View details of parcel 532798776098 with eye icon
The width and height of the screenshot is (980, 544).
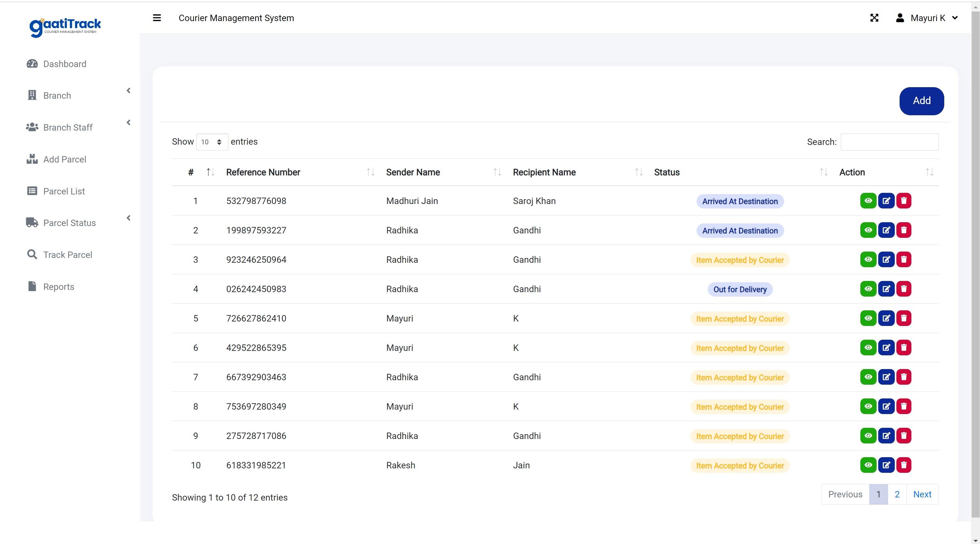point(868,200)
